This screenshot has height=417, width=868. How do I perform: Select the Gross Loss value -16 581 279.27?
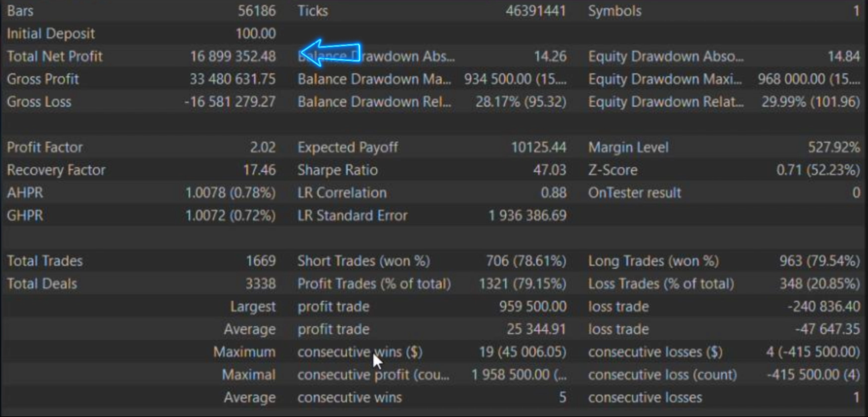click(230, 102)
